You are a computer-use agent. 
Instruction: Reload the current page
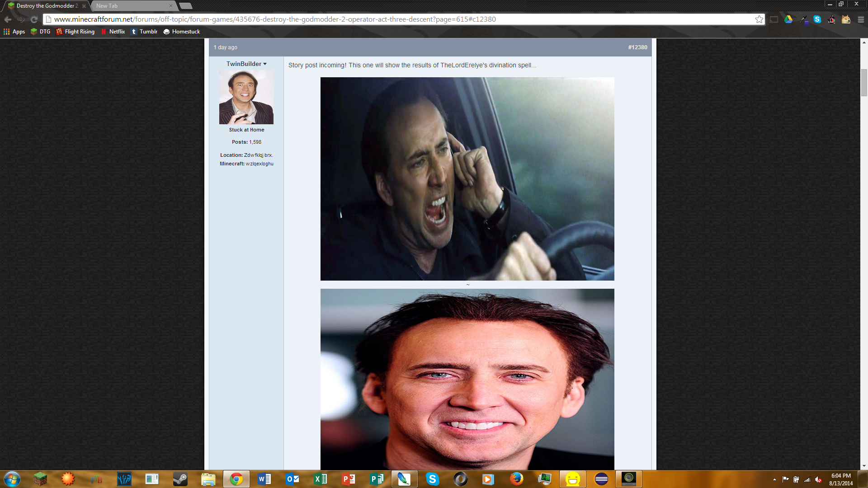(x=34, y=19)
